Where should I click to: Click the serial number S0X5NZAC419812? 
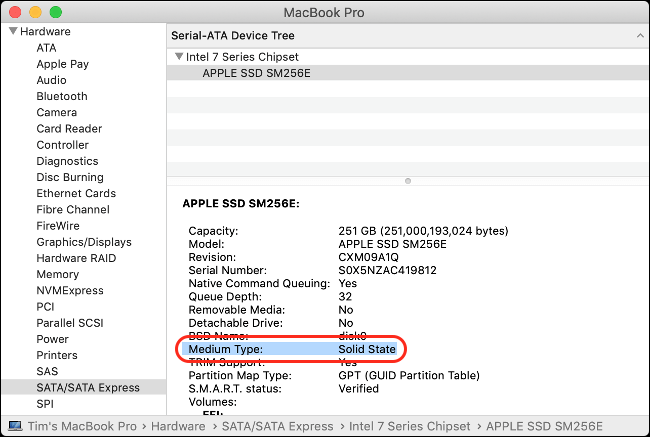tap(387, 270)
